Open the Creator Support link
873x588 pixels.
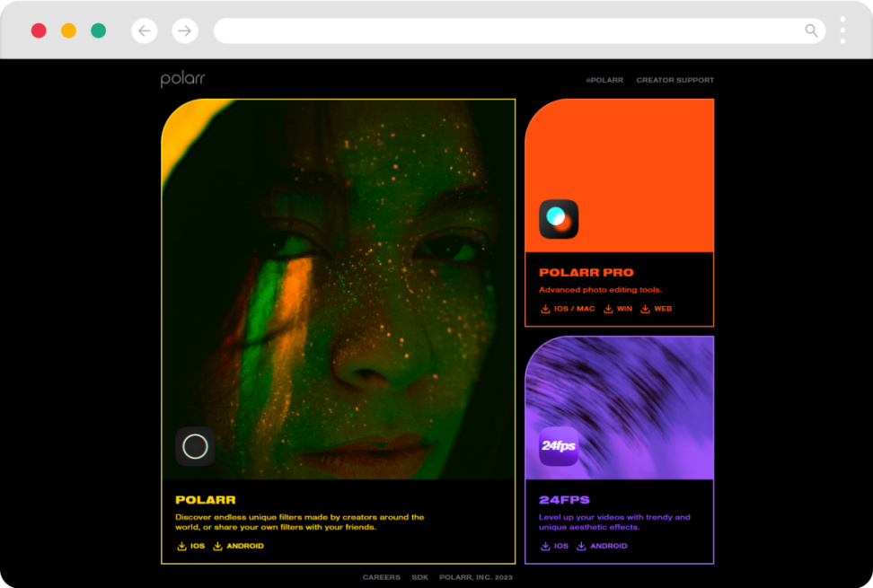coord(675,80)
